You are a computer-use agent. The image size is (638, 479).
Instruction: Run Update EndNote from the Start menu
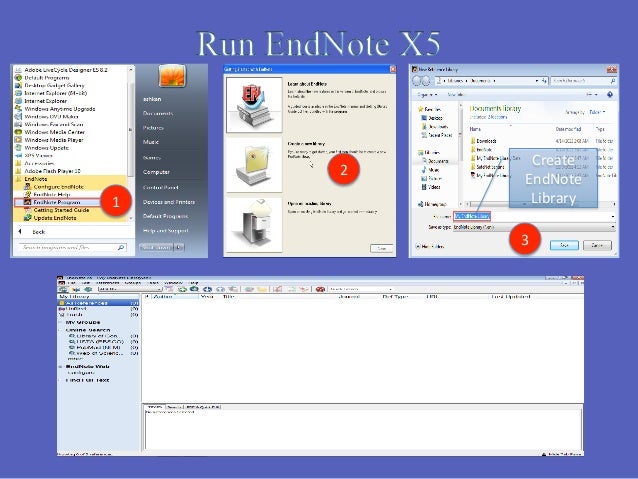click(x=55, y=218)
